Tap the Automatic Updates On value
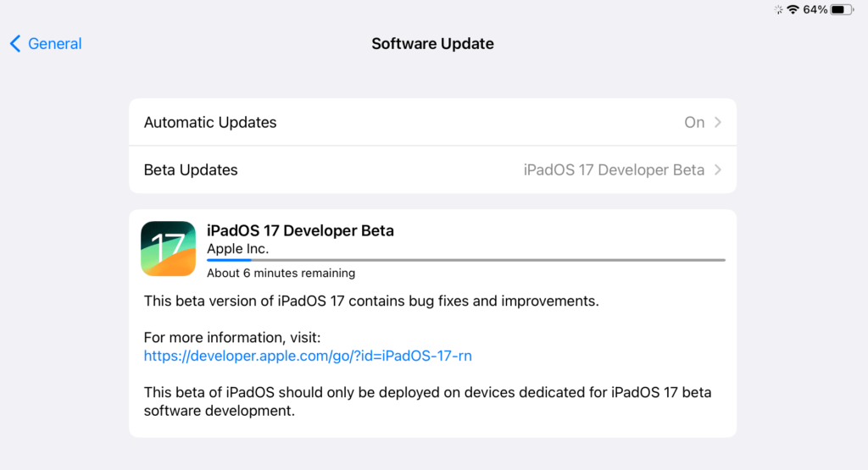Image resolution: width=868 pixels, height=470 pixels. pos(694,122)
